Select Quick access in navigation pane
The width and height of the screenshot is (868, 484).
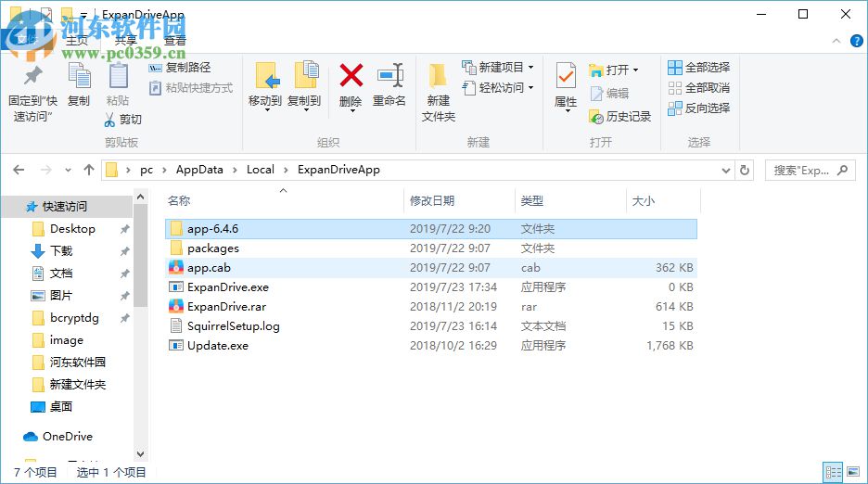tap(67, 207)
